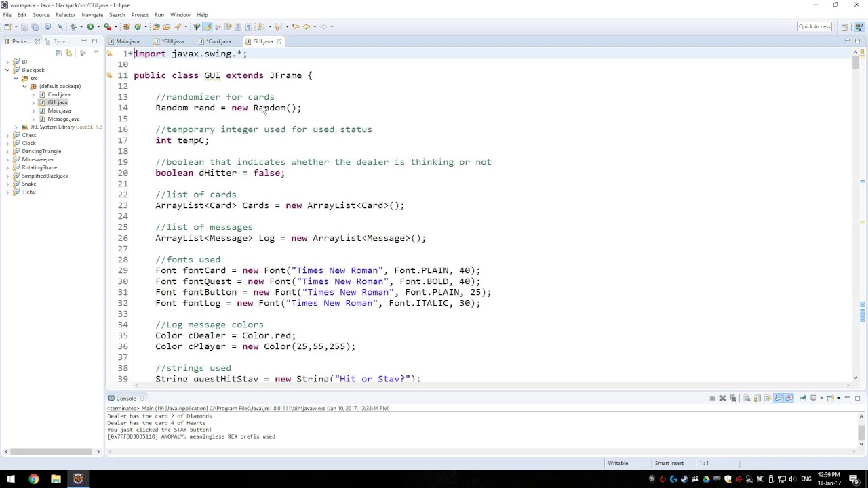Close the active GUI.java tab
Screen dimensions: 868x488
pyautogui.click(x=279, y=41)
